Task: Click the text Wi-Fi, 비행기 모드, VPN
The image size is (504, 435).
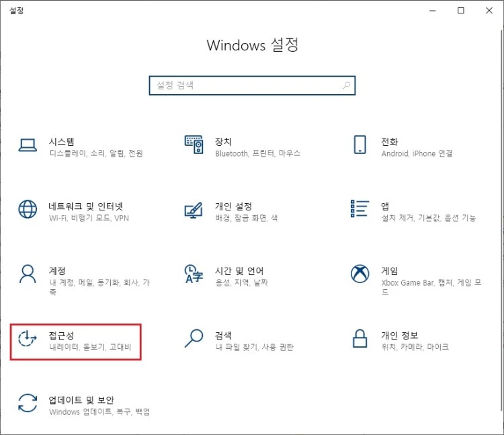Action: [x=89, y=218]
